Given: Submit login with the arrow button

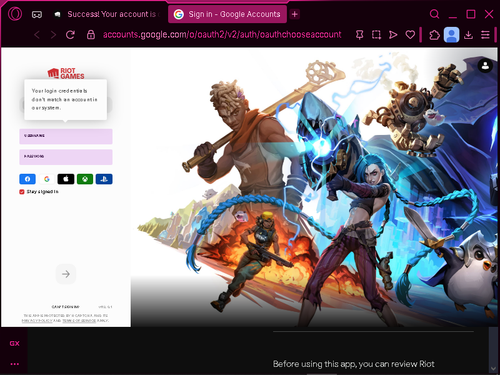Looking at the screenshot, I should (66, 274).
